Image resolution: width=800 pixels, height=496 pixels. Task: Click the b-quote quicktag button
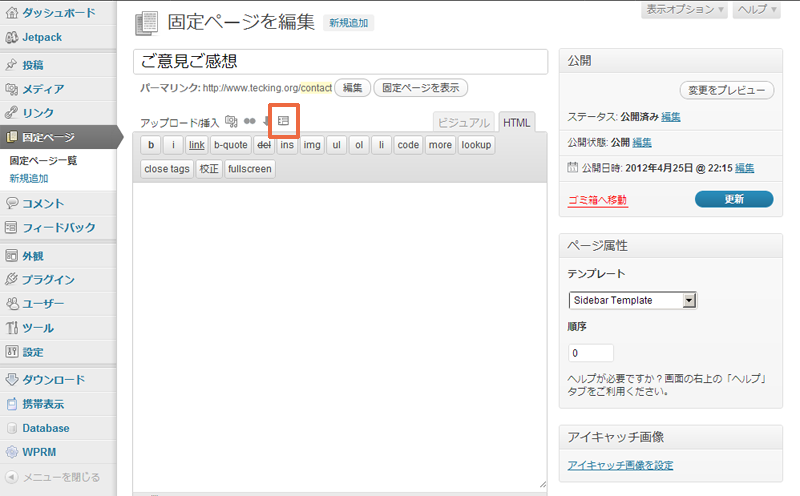click(231, 145)
